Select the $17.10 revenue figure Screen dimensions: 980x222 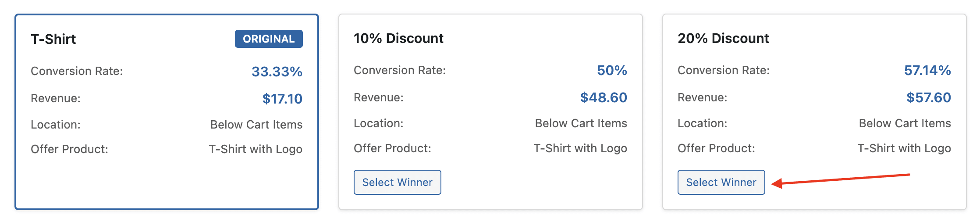[x=282, y=99]
